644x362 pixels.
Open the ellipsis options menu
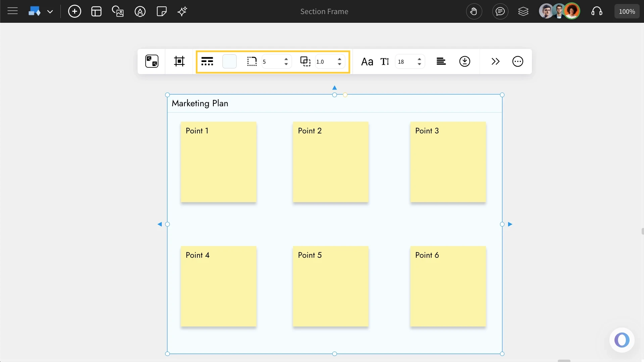point(517,61)
